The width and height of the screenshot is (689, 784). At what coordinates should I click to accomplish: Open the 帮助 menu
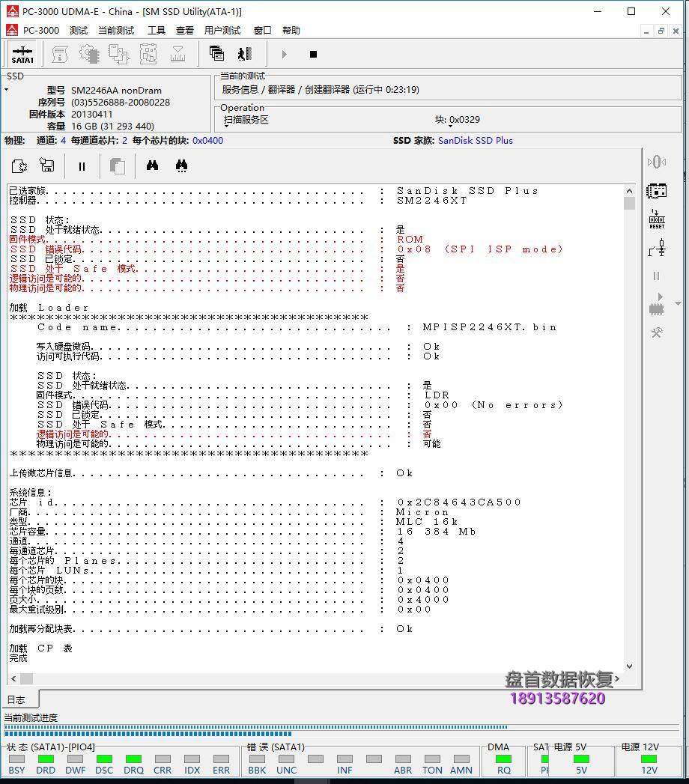(291, 31)
